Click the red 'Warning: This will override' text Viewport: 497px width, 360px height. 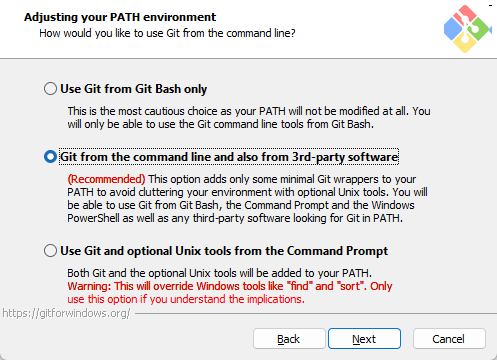click(x=230, y=286)
